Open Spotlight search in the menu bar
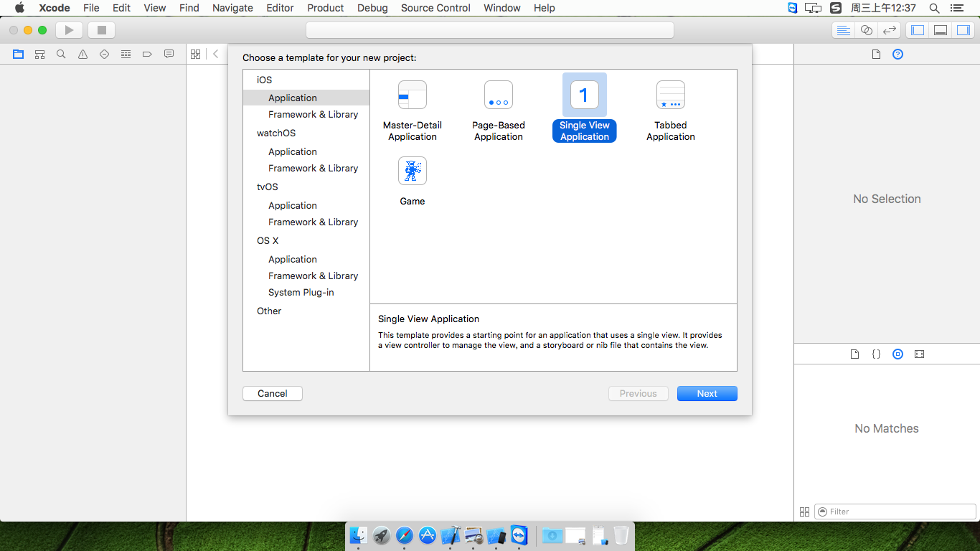This screenshot has height=551, width=980. 934,8
